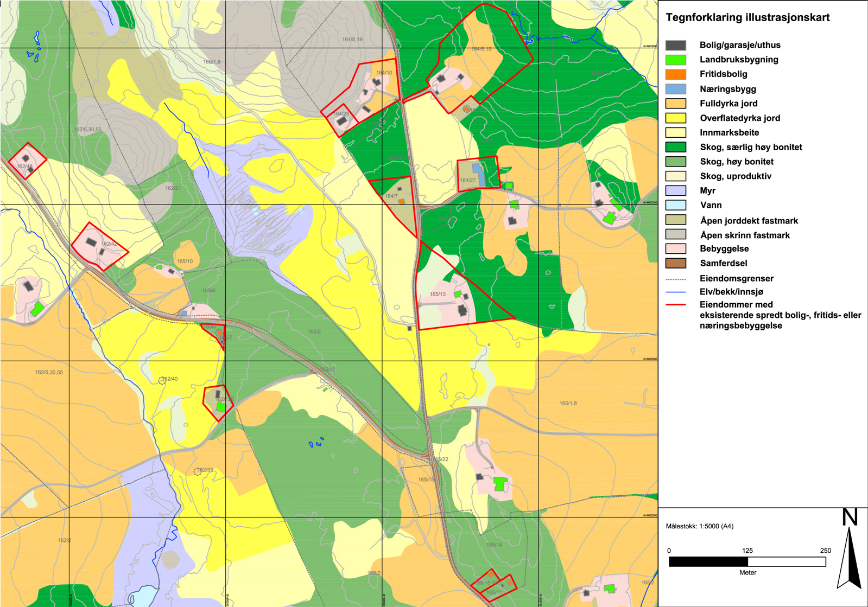Select the green Landbruksbygning legend swatch
The width and height of the screenshot is (868, 607).
676,60
